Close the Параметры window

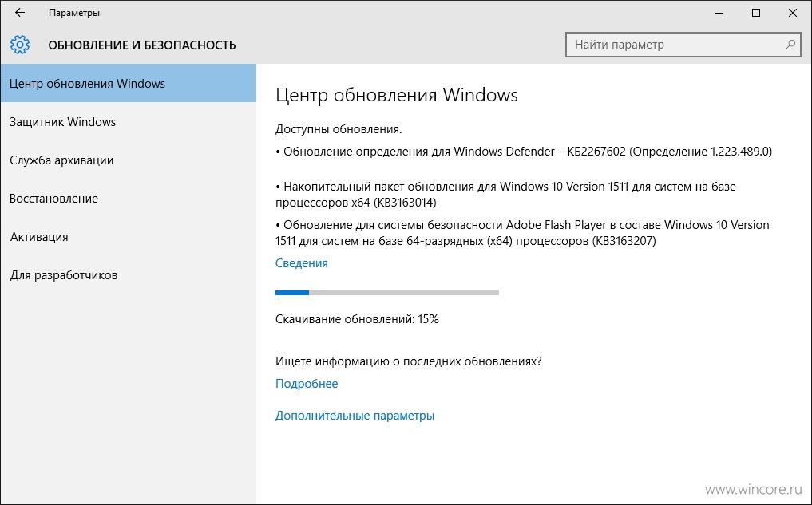pyautogui.click(x=793, y=13)
